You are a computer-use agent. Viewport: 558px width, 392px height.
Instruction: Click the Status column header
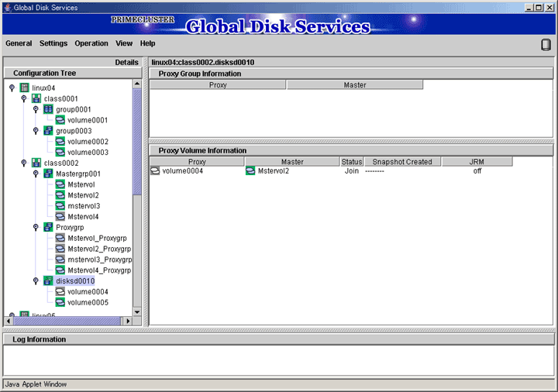coord(352,161)
